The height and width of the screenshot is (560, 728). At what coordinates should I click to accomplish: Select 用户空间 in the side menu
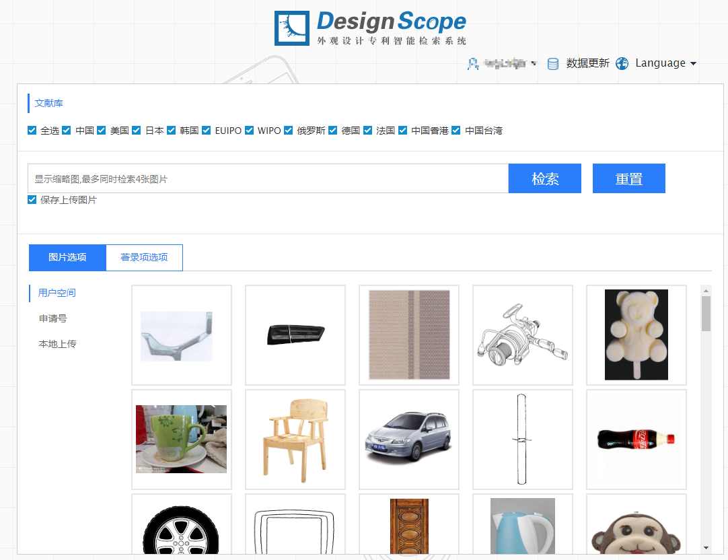coord(57,293)
